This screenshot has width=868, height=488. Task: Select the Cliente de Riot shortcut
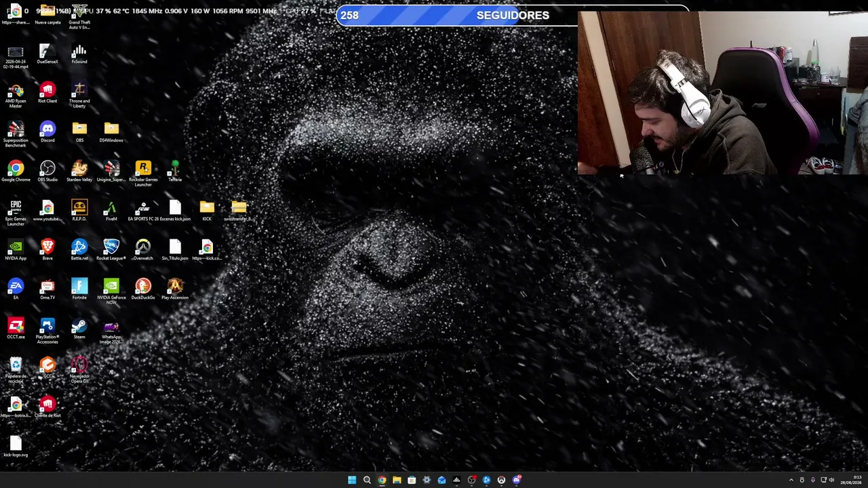coord(47,405)
